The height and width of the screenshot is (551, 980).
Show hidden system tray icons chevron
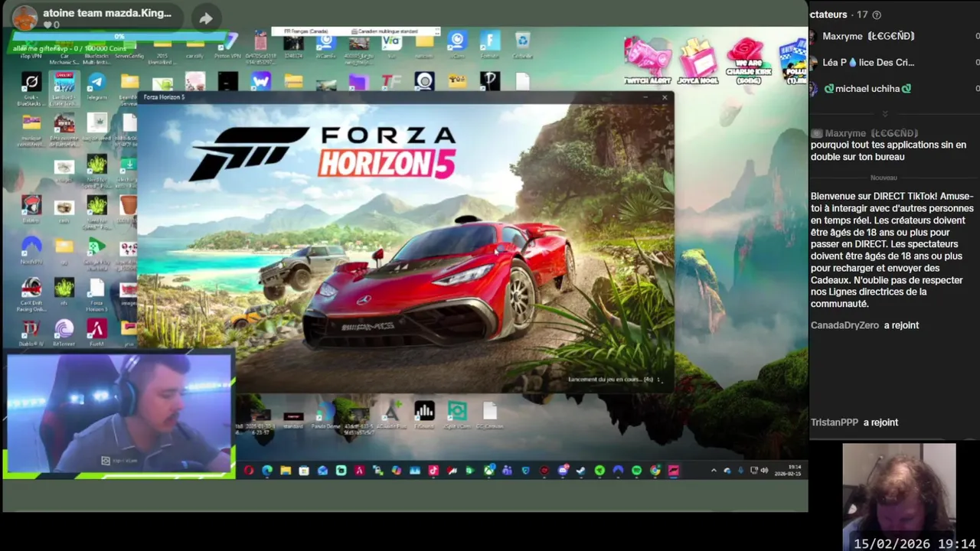pyautogui.click(x=714, y=471)
